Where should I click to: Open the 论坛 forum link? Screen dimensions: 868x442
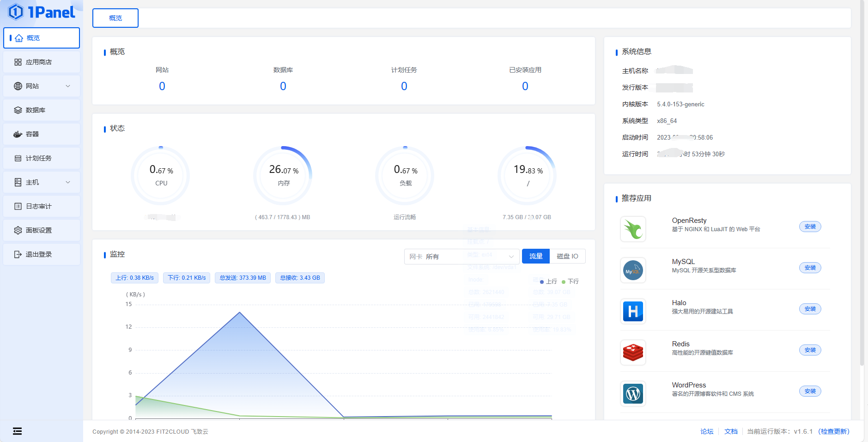click(707, 431)
